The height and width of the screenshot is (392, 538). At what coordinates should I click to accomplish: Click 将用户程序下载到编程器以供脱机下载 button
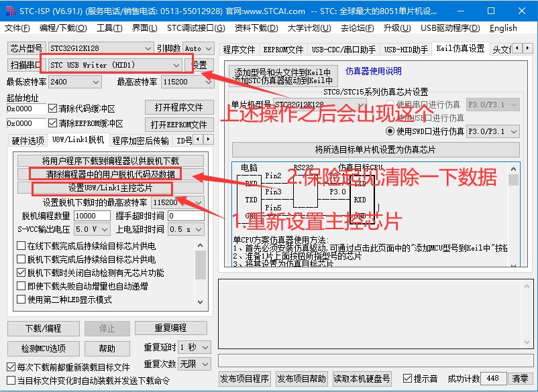(111, 161)
